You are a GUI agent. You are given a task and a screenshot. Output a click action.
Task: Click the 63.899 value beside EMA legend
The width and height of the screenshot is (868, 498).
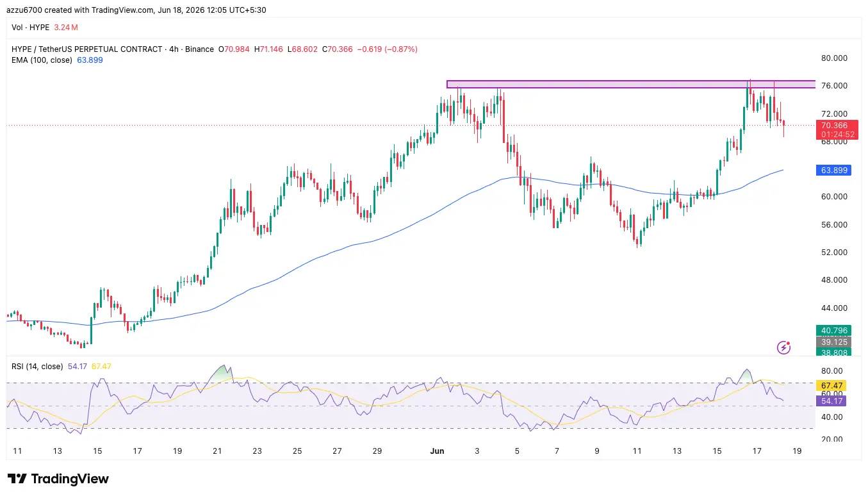tap(90, 60)
